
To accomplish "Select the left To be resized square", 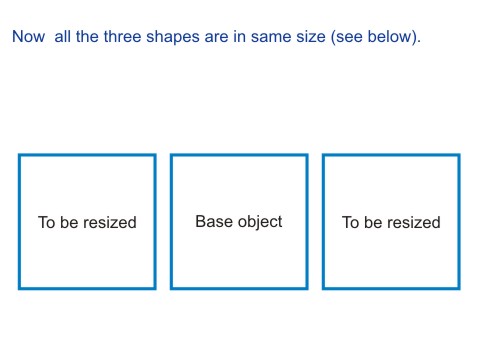I will 87,222.
